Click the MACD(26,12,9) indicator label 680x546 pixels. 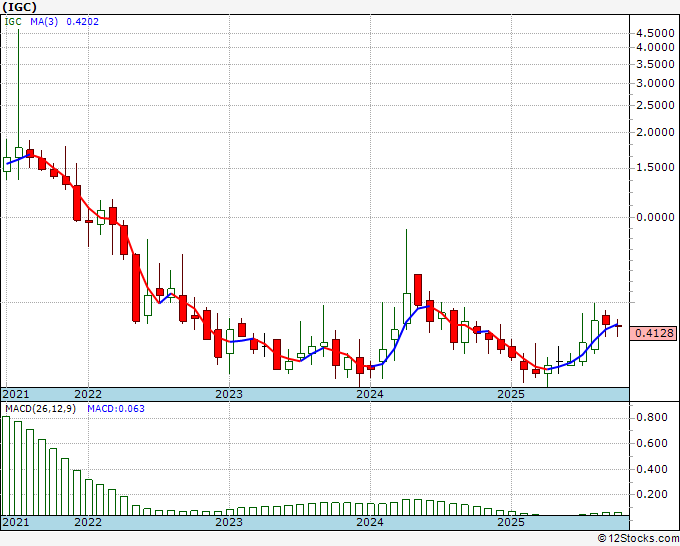40,409
